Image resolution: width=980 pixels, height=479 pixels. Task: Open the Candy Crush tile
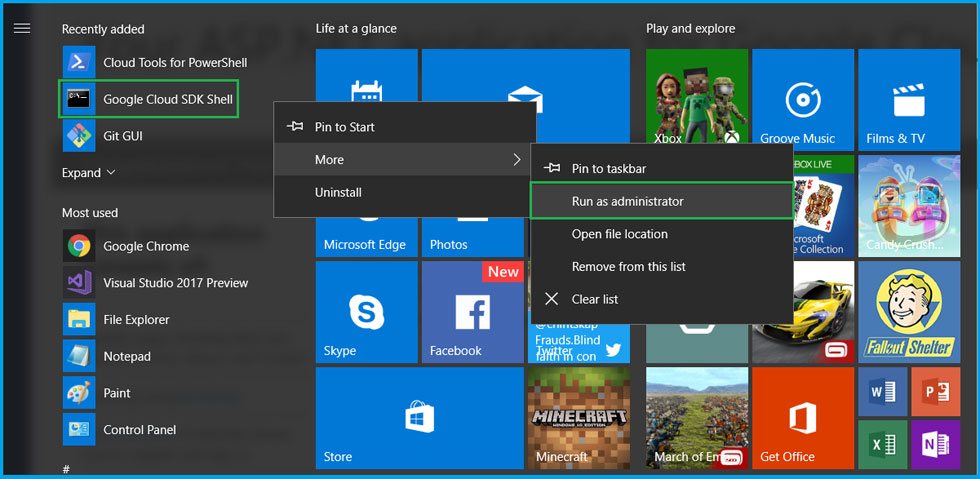click(909, 206)
